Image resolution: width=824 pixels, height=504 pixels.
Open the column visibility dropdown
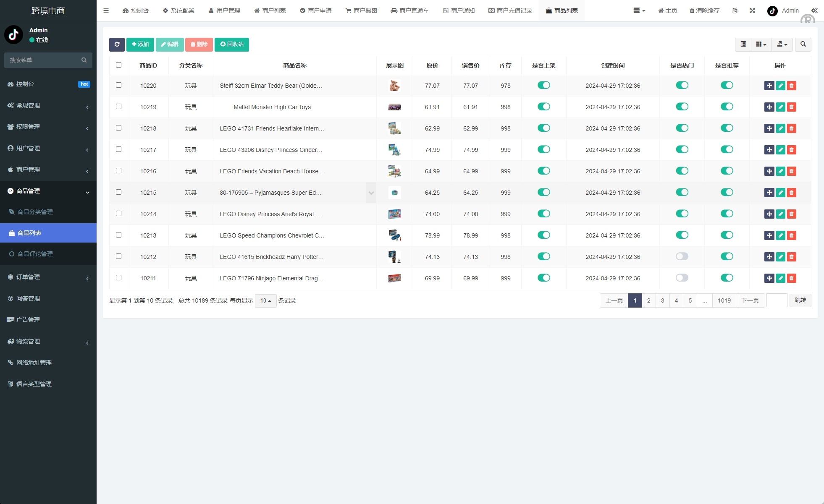click(x=761, y=44)
